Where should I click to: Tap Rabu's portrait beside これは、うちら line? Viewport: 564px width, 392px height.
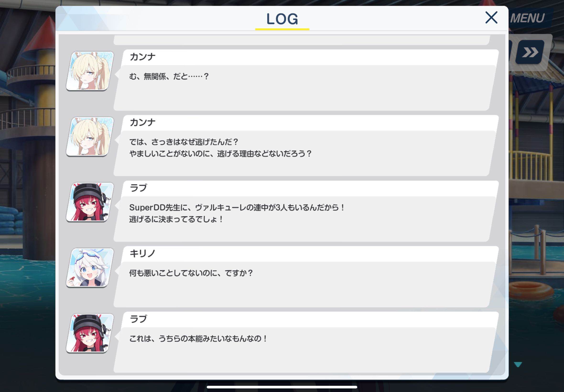90,333
